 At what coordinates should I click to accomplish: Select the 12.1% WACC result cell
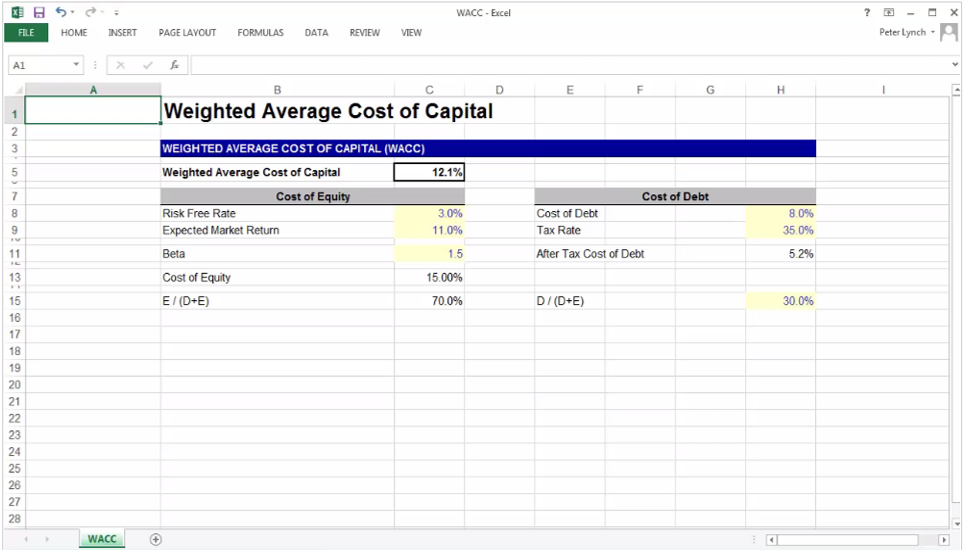[429, 172]
